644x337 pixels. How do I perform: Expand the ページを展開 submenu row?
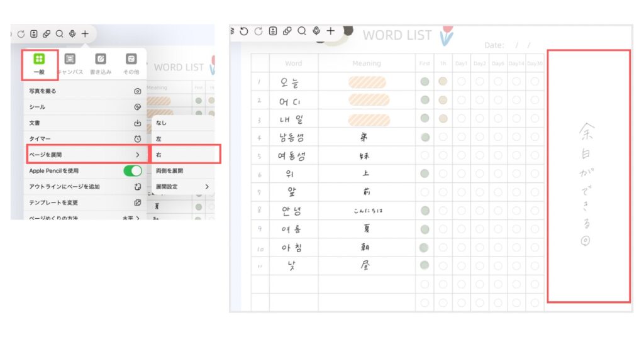pyautogui.click(x=87, y=155)
